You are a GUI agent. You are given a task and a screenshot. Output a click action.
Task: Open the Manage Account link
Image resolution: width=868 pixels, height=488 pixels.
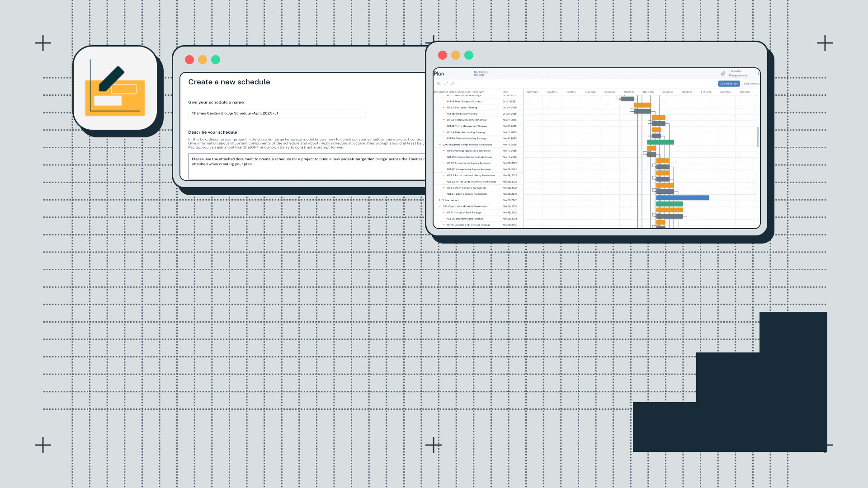coord(738,75)
